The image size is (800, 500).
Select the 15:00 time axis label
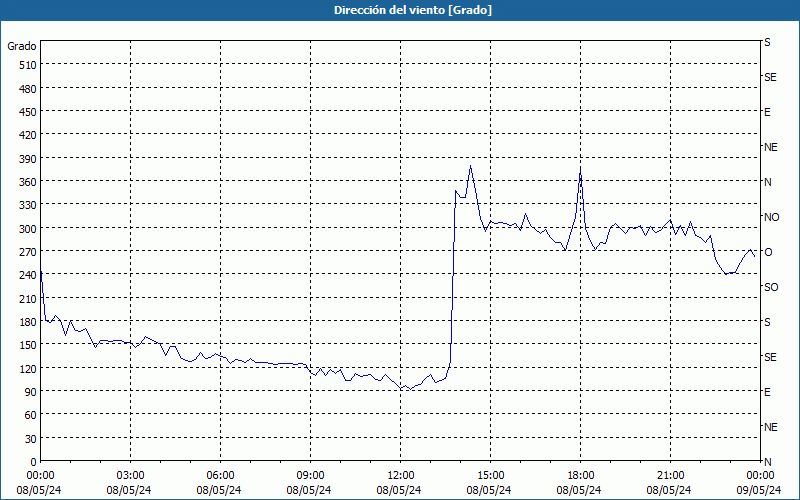click(491, 475)
